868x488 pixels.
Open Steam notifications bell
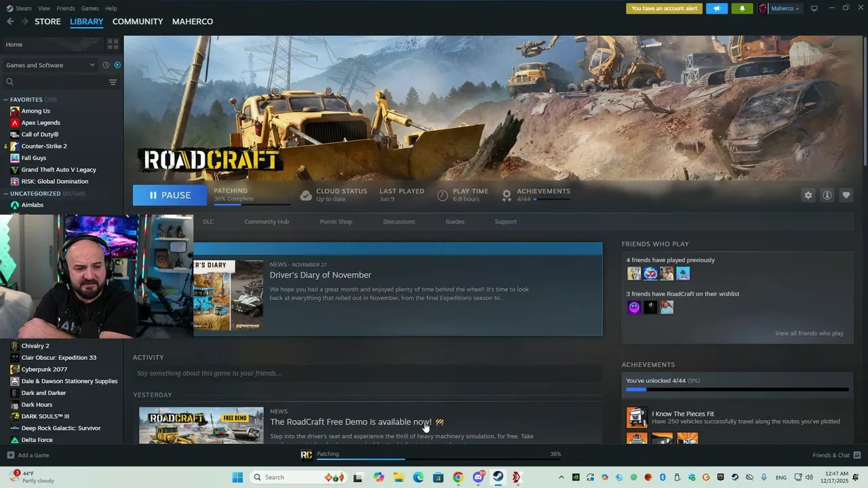742,8
